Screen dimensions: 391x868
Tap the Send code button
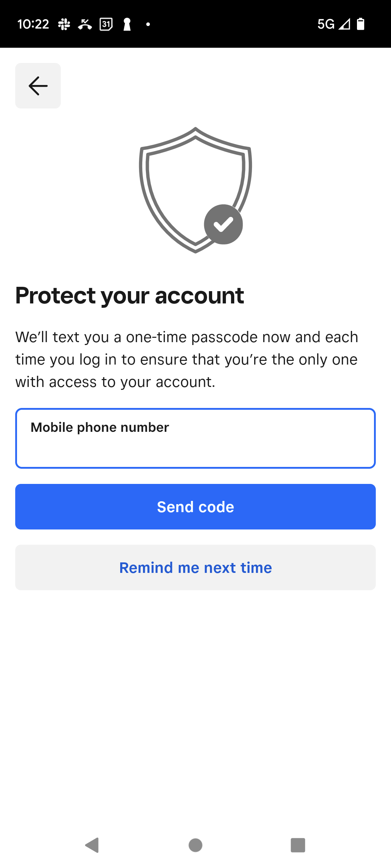pyautogui.click(x=195, y=507)
